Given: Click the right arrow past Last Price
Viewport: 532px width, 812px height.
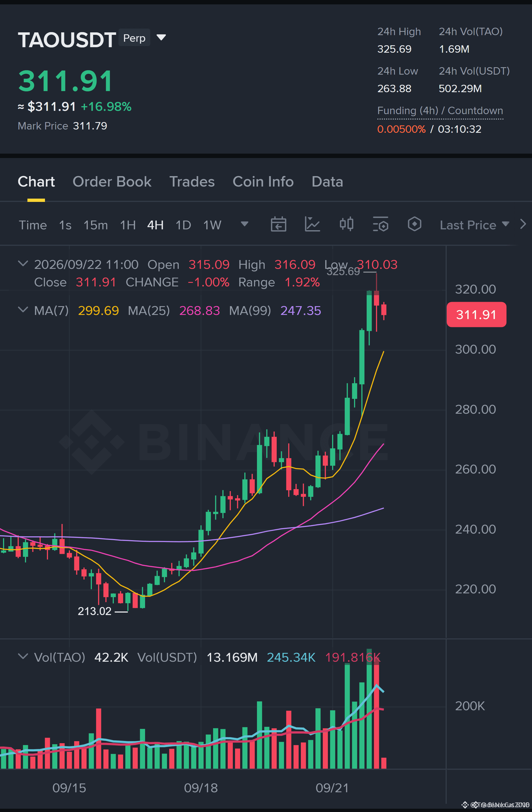Looking at the screenshot, I should [523, 224].
